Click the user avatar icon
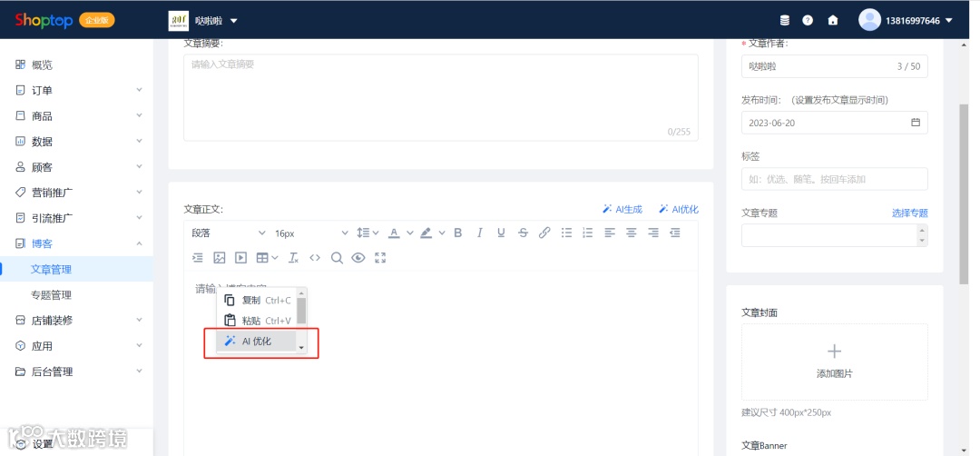Screen dimensions: 980x456 tap(869, 20)
